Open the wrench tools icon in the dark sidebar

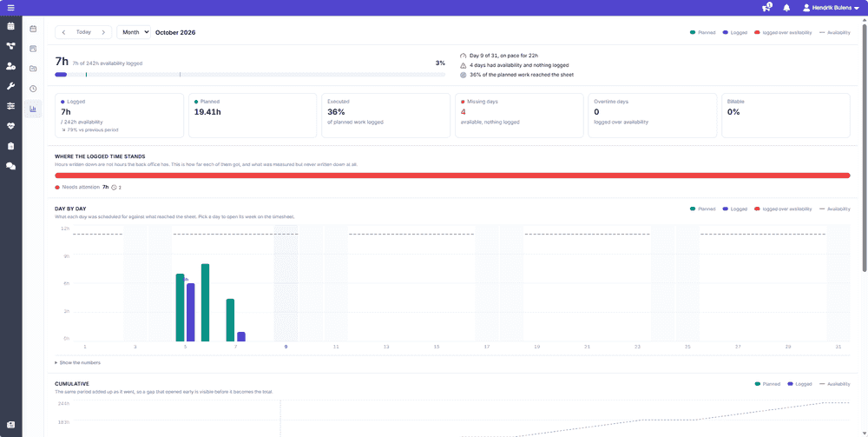coord(10,86)
